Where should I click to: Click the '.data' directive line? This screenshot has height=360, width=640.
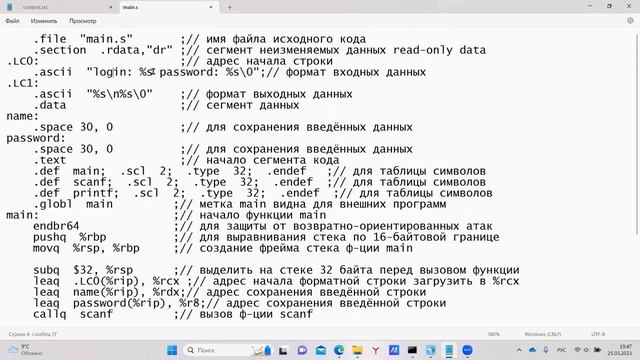point(49,105)
